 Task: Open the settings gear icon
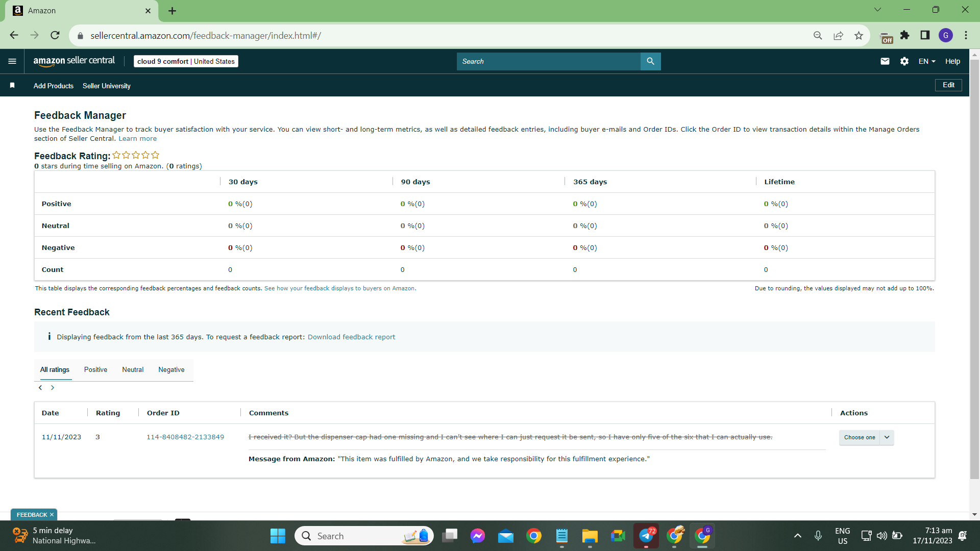pos(904,61)
